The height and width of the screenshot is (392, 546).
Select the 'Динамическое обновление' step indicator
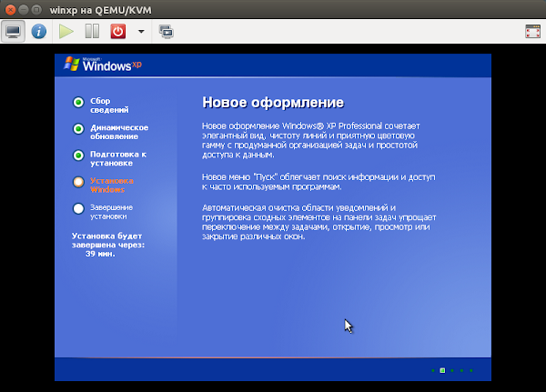point(78,129)
